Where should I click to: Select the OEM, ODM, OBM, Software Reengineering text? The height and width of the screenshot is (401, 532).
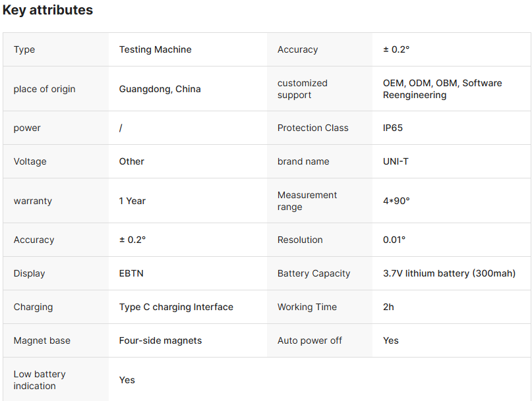(x=442, y=89)
